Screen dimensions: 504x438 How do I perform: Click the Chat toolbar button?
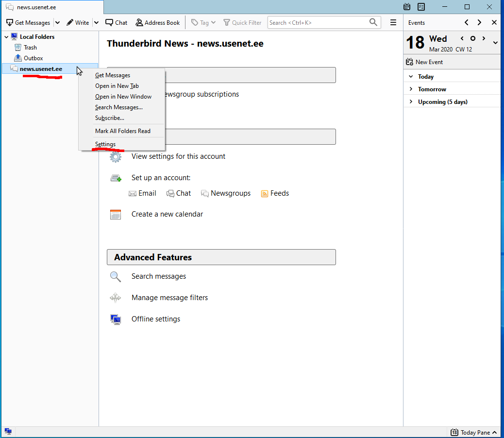(x=117, y=23)
